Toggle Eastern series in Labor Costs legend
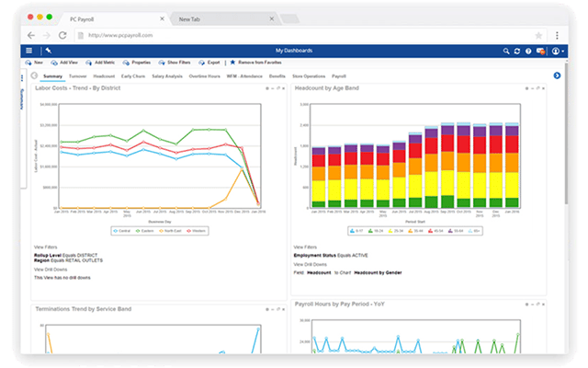Image resolution: width=588 pixels, height=368 pixels. (145, 231)
